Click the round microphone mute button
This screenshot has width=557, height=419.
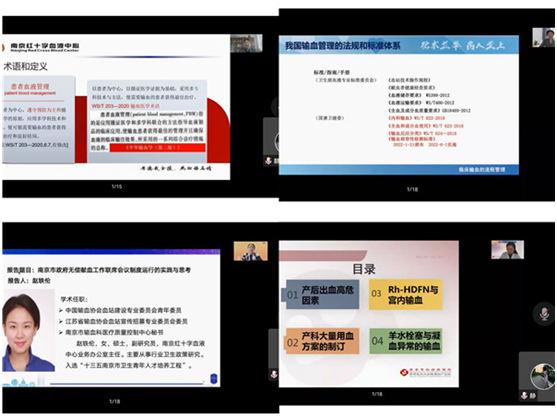point(544,314)
